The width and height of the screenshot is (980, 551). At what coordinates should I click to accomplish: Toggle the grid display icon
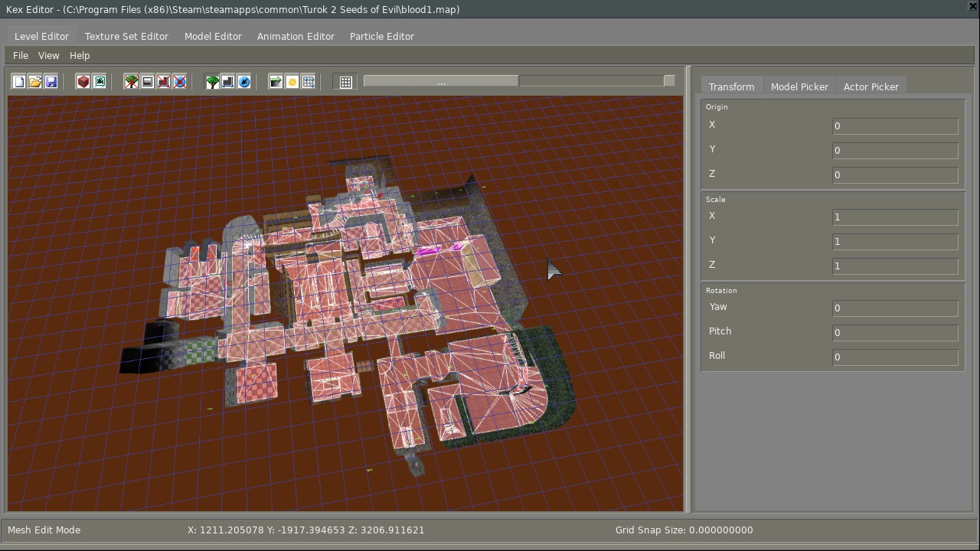point(346,82)
